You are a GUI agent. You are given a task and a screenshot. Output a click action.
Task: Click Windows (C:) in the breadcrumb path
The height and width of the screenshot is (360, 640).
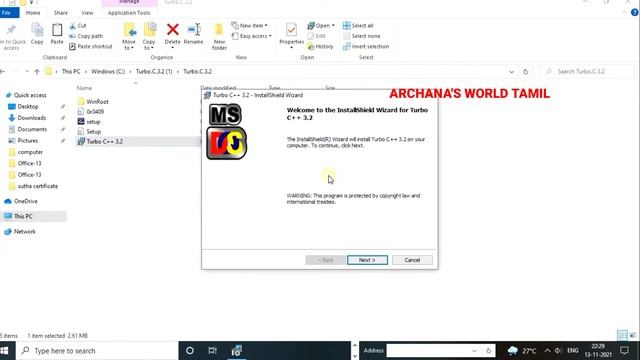click(108, 71)
